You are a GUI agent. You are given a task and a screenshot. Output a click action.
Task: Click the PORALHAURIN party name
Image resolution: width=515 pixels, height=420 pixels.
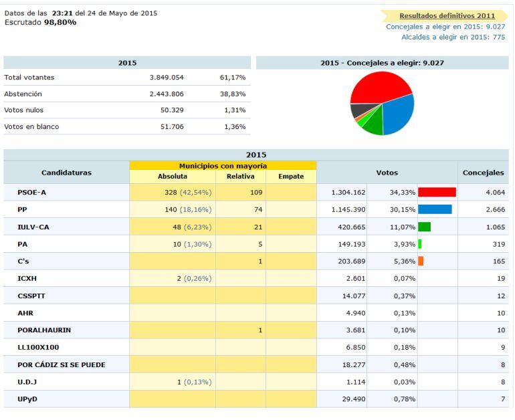43,330
